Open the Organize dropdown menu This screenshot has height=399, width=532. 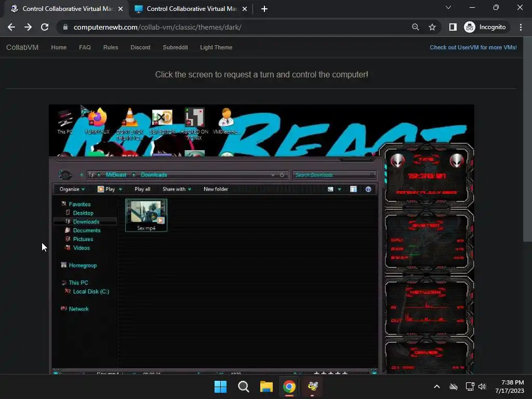click(x=72, y=189)
